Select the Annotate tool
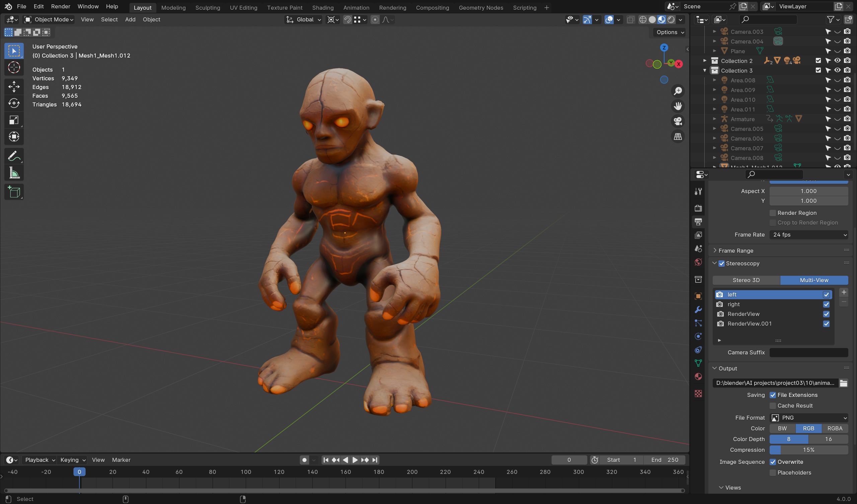The width and height of the screenshot is (857, 504). 14,156
